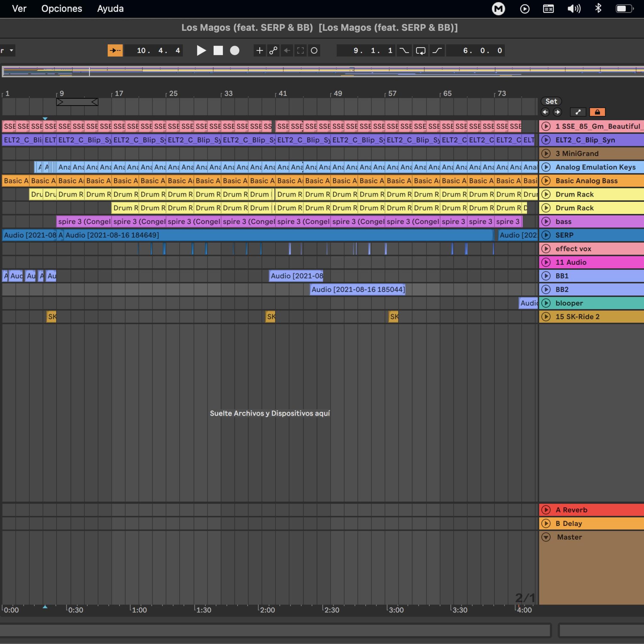Image resolution: width=644 pixels, height=644 pixels.
Task: Click the Stop transport button
Action: tap(218, 50)
